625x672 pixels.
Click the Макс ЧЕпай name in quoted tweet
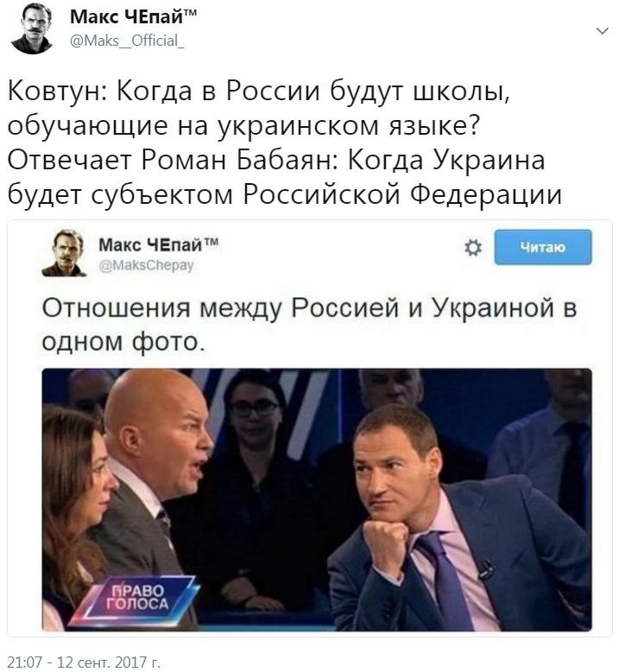point(159,245)
